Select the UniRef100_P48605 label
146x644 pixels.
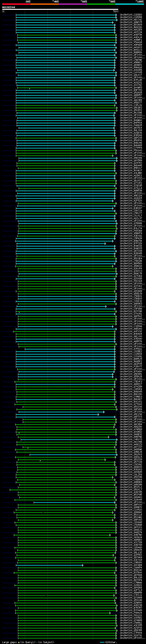131,125
